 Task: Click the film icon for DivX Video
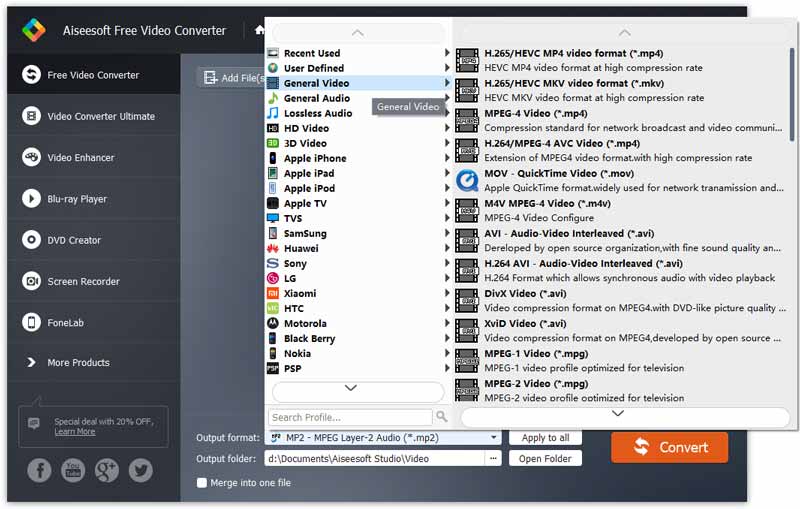click(467, 300)
